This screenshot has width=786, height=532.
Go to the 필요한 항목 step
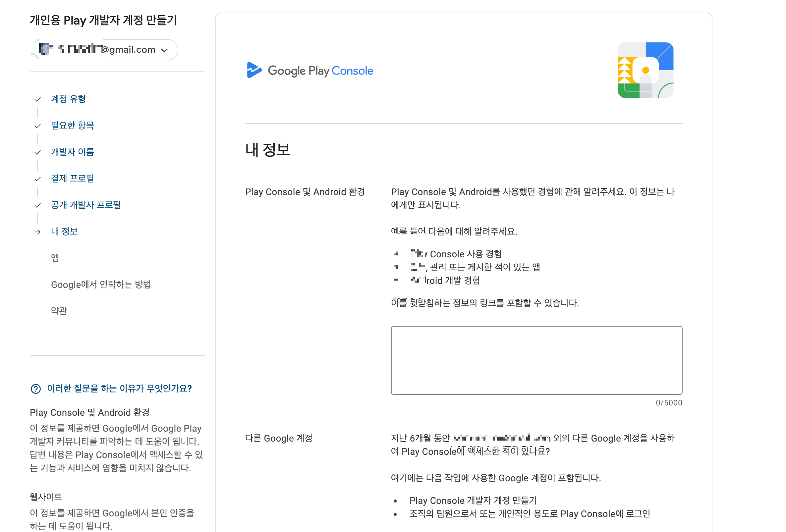click(72, 126)
